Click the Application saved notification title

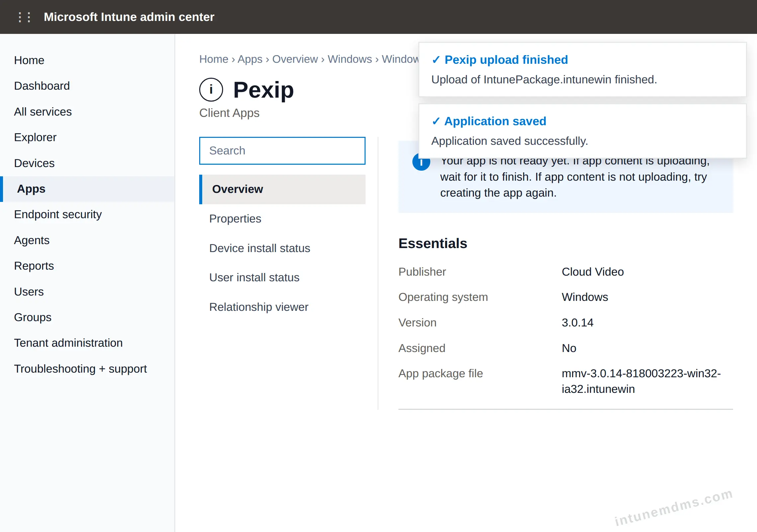[x=495, y=121]
